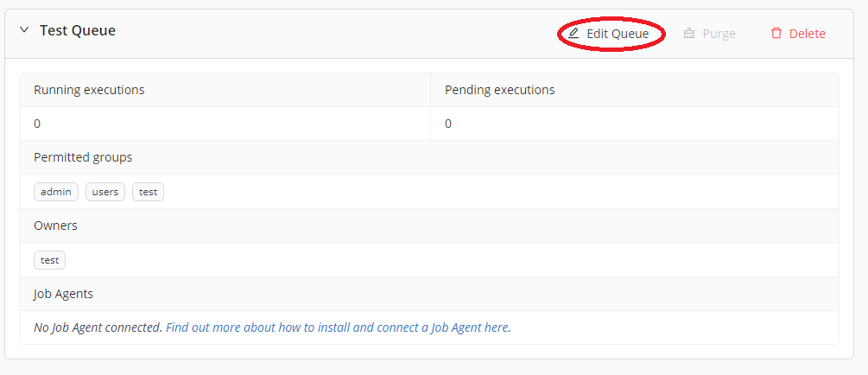Click the Pending executions count value
The height and width of the screenshot is (375, 868).
coord(448,124)
